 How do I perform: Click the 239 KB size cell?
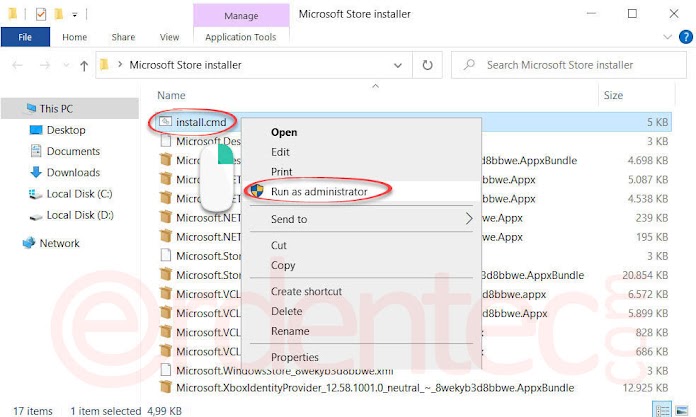pos(652,218)
